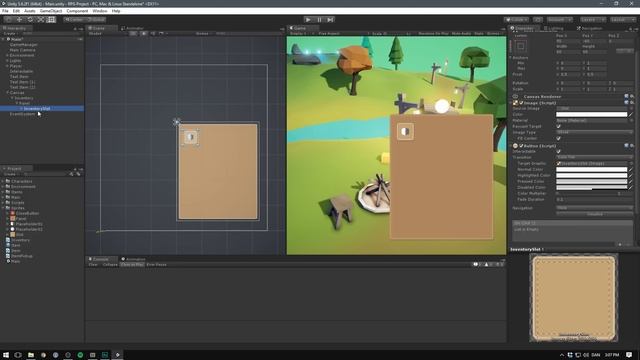Toggle the Fill Center checkbox
This screenshot has width=640, height=360.
tap(558, 138)
